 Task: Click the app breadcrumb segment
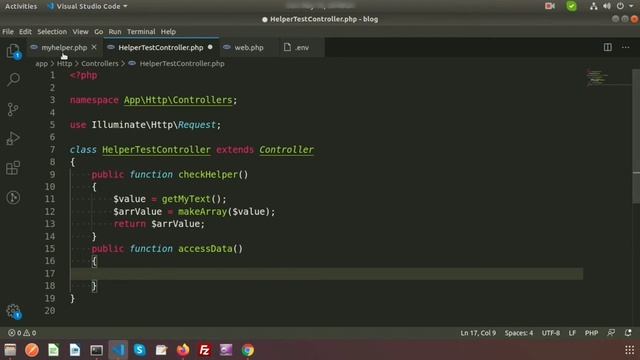(41, 64)
